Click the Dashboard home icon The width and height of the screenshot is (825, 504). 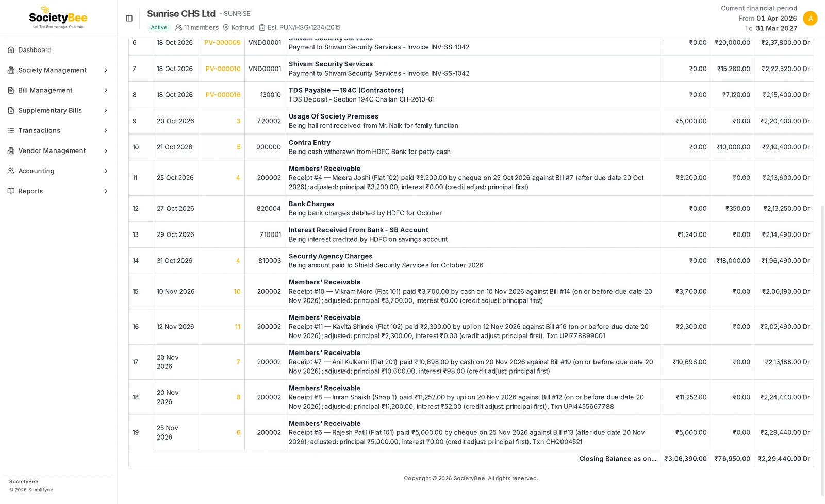click(x=11, y=50)
